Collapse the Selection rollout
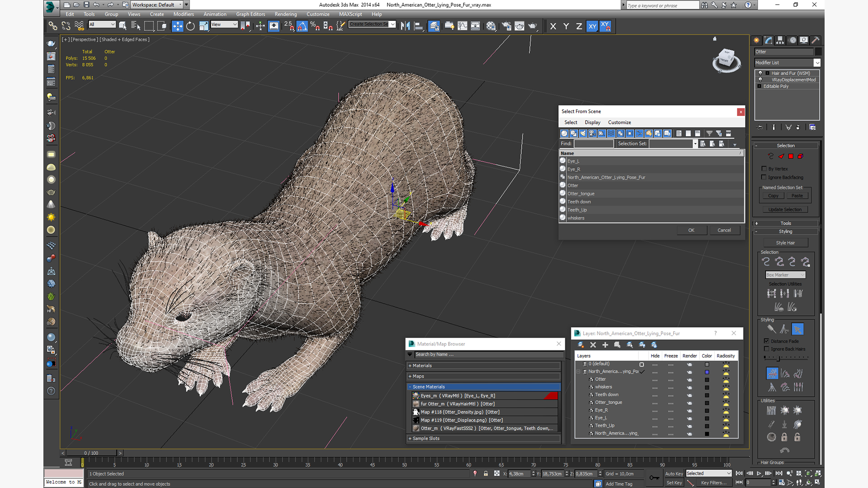The height and width of the screenshot is (488, 868). (786, 145)
